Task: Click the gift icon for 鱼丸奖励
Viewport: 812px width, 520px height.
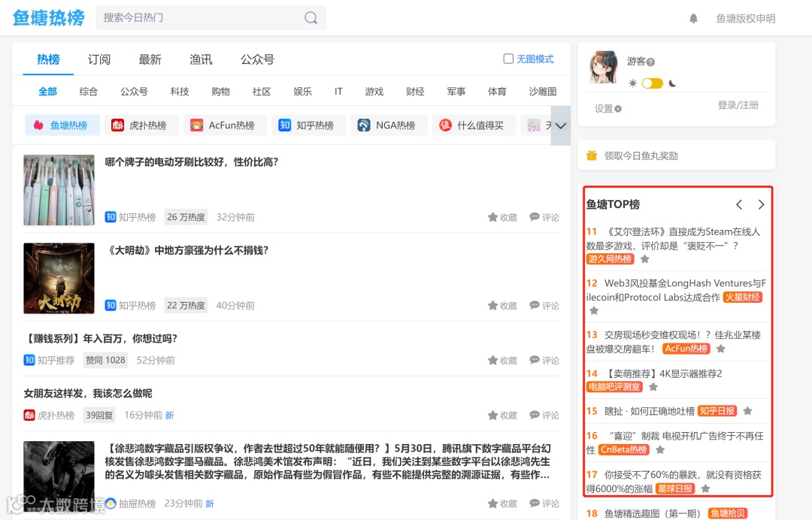Action: click(592, 156)
